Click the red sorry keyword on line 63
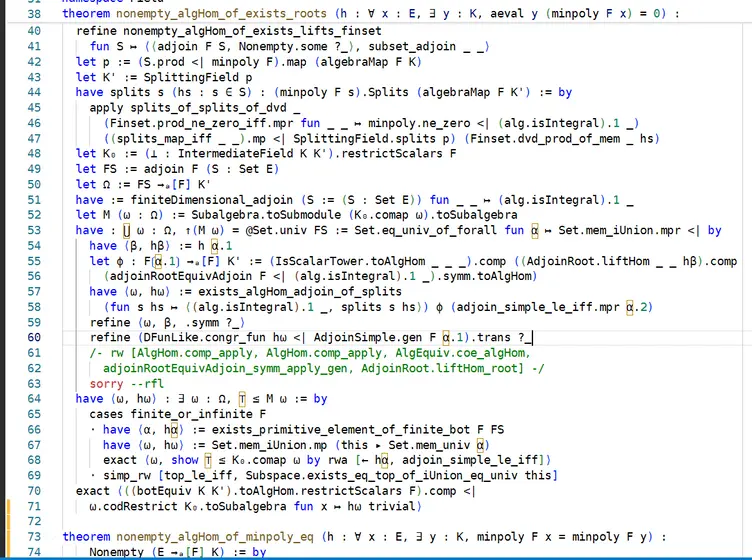Screen dimensions: 752x560 tap(106, 384)
